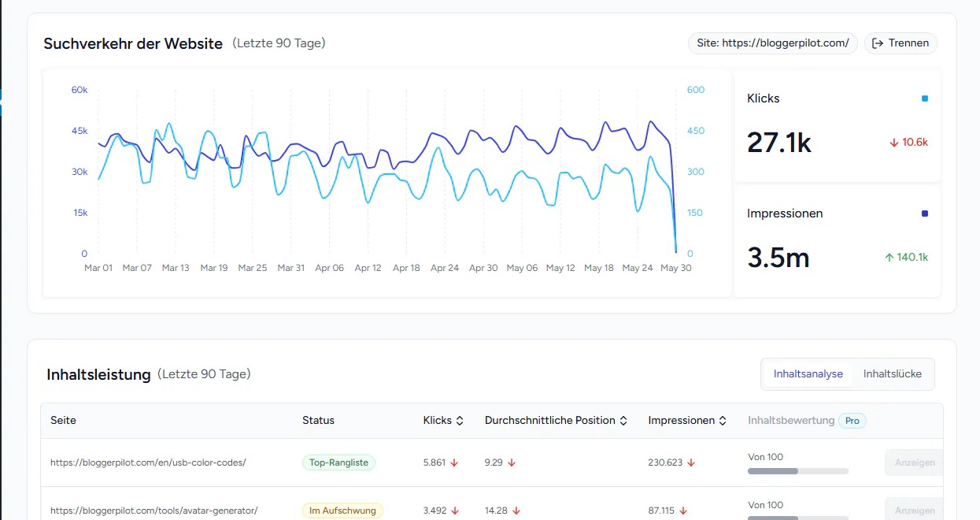Click the Top-Rangliste status badge

(x=338, y=462)
